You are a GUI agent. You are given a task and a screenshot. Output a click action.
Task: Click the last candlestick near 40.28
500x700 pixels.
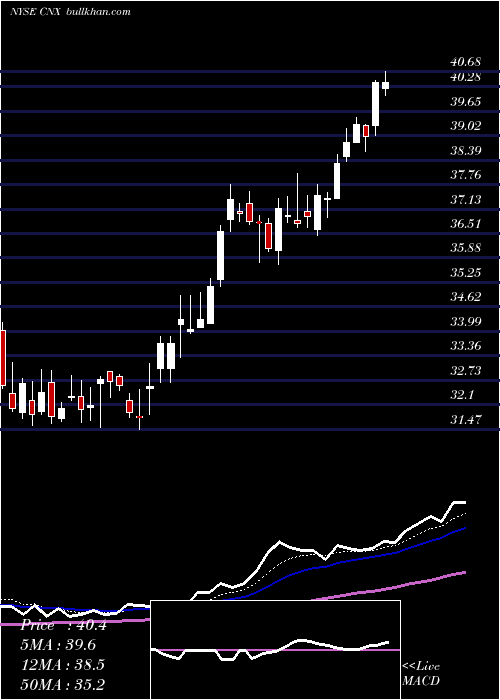coord(386,85)
